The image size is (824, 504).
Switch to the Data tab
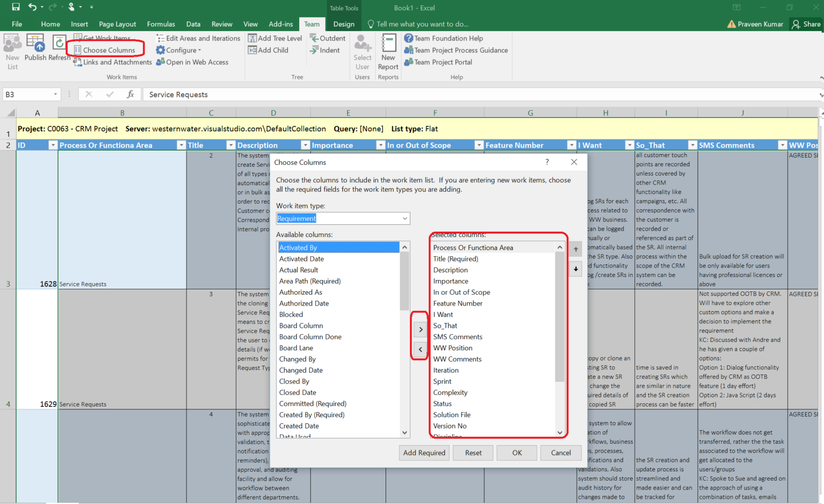click(193, 24)
